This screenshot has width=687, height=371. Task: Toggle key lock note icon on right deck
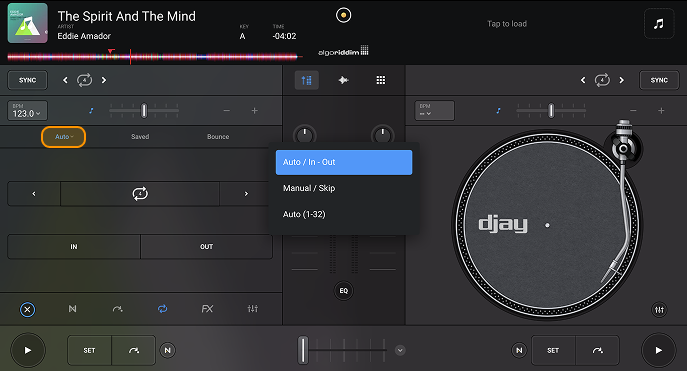click(x=498, y=111)
